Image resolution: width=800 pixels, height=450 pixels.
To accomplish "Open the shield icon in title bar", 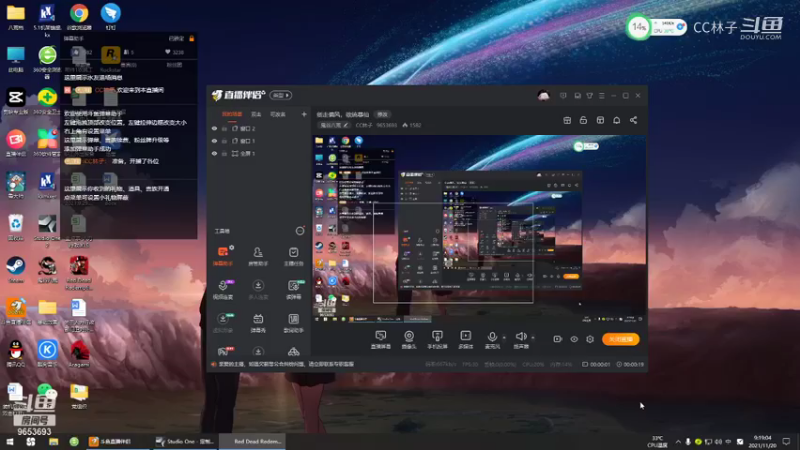I will [x=563, y=95].
